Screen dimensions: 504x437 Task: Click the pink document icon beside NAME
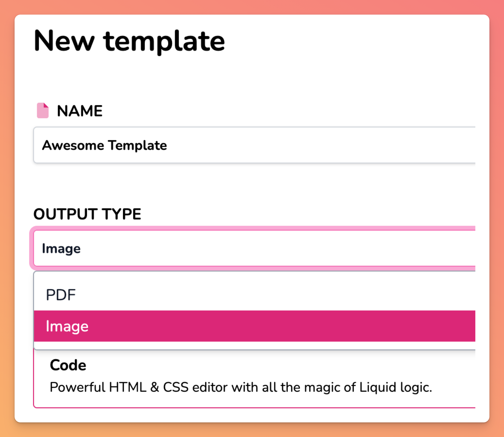tap(43, 110)
